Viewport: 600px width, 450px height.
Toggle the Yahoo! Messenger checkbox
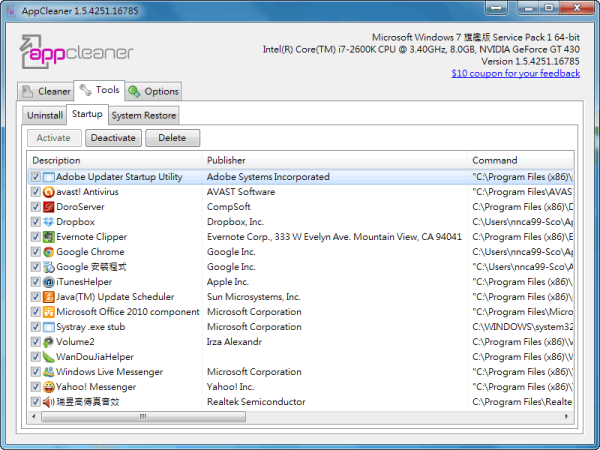(36, 387)
